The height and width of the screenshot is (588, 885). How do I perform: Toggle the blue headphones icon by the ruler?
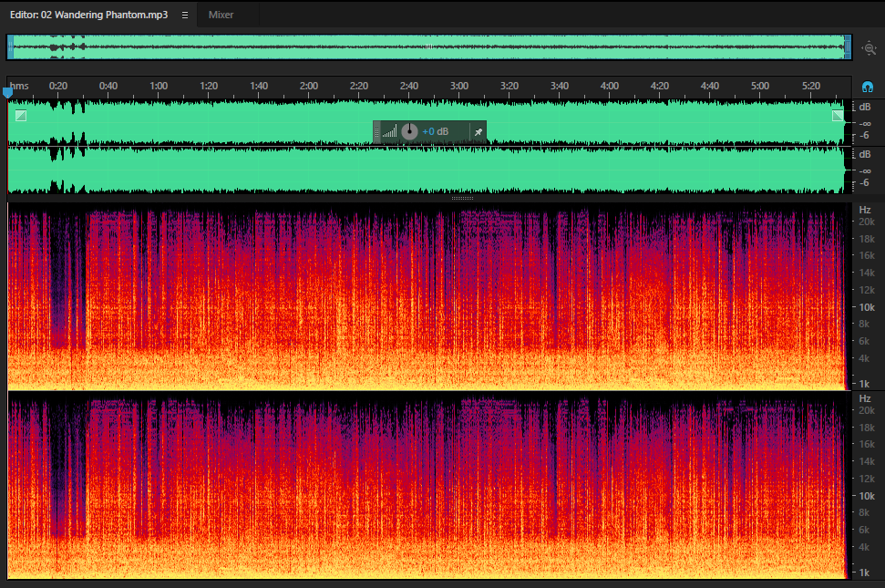tap(868, 87)
